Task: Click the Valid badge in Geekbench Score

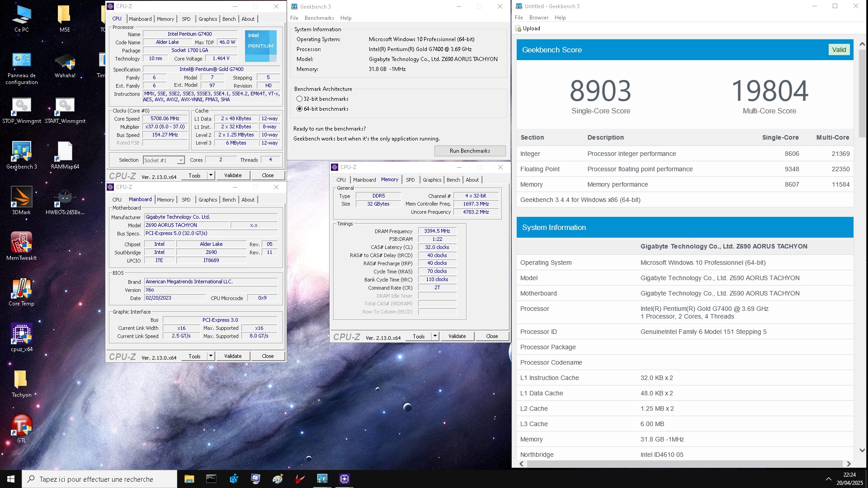Action: [x=839, y=50]
